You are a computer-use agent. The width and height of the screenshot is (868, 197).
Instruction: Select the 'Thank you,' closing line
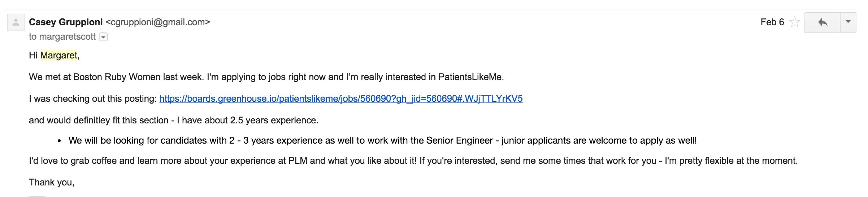pyautogui.click(x=52, y=183)
